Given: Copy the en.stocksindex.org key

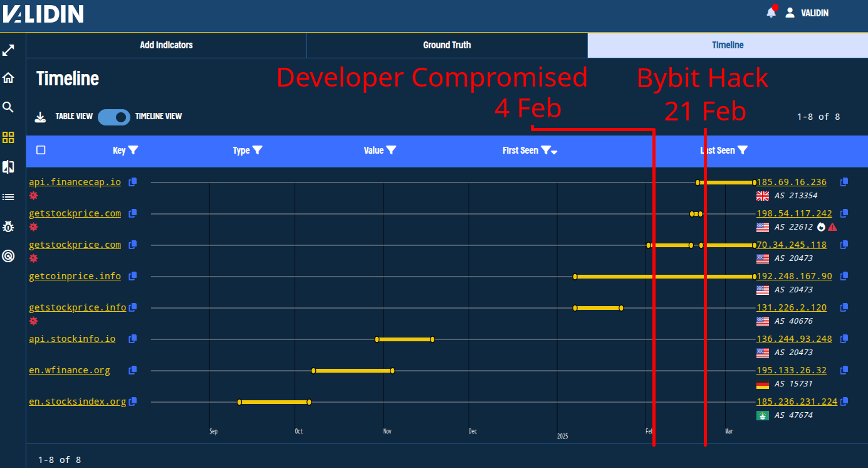Looking at the screenshot, I should (133, 402).
